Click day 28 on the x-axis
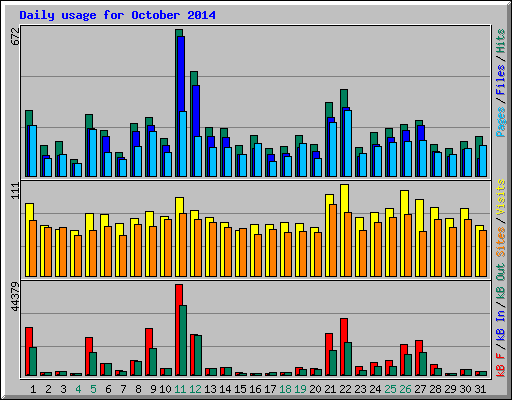 click(435, 389)
